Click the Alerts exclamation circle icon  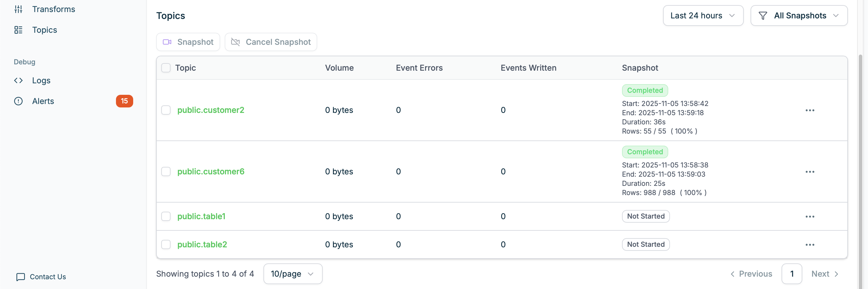[x=19, y=101]
